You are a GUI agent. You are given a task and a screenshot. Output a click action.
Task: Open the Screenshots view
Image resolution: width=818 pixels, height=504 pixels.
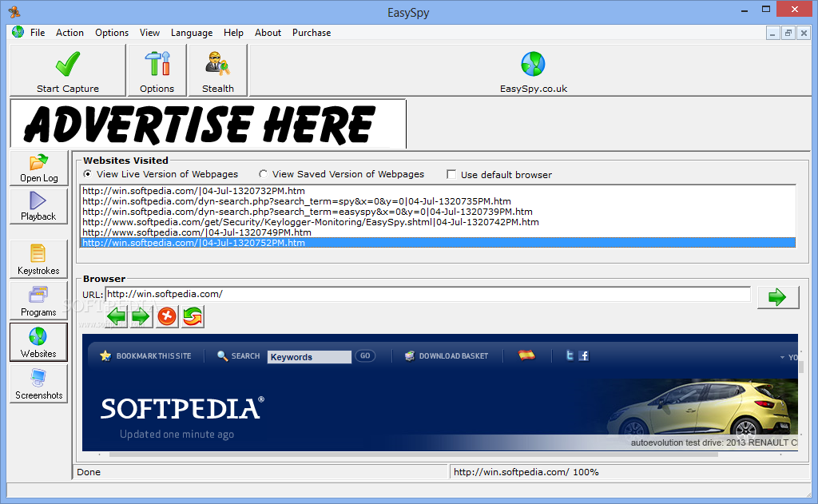click(38, 384)
